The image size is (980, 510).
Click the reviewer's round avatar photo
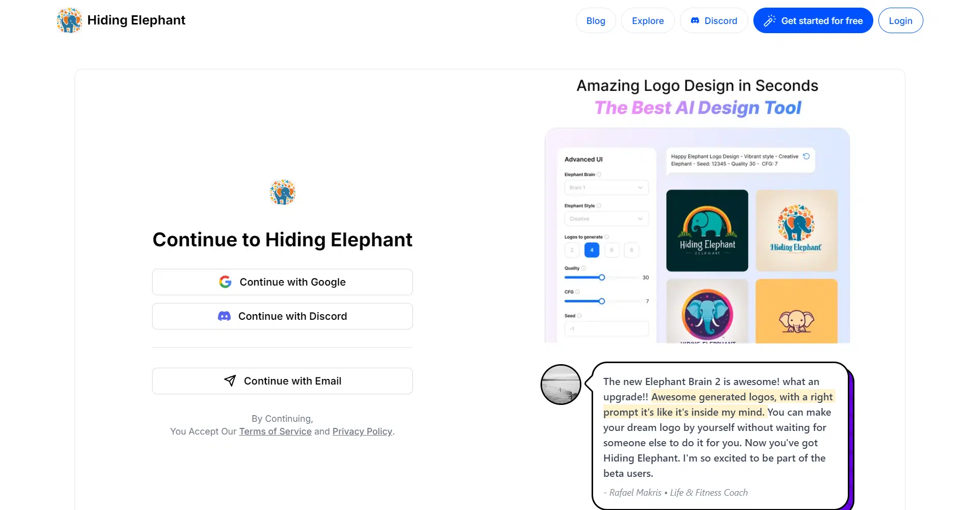(x=560, y=385)
